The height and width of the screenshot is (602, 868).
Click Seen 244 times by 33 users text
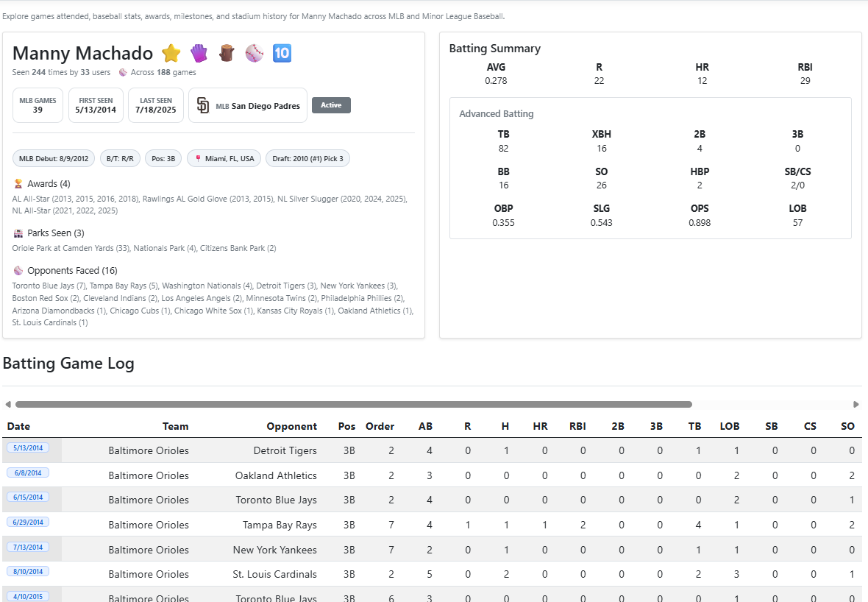pos(62,73)
